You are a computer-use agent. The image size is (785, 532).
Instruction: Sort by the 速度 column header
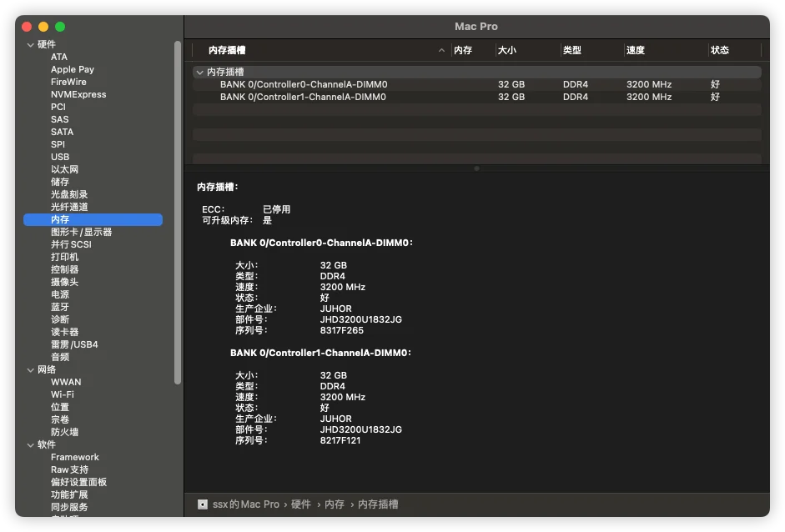(636, 50)
